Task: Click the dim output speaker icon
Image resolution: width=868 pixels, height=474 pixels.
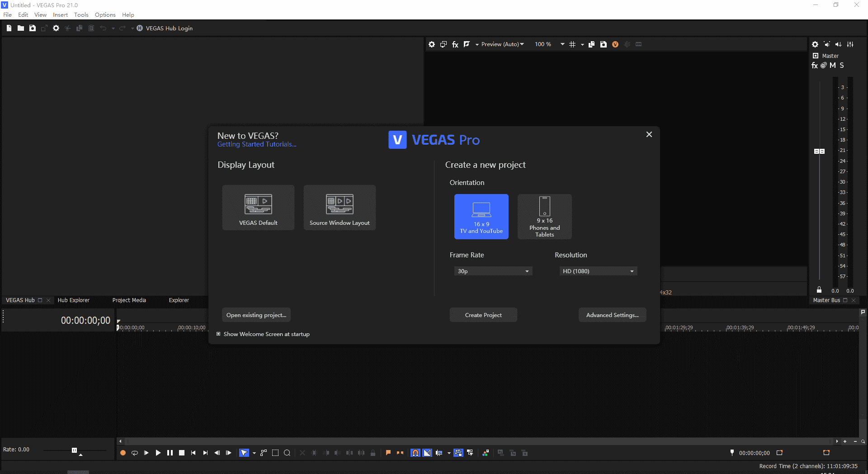Action: (x=839, y=44)
